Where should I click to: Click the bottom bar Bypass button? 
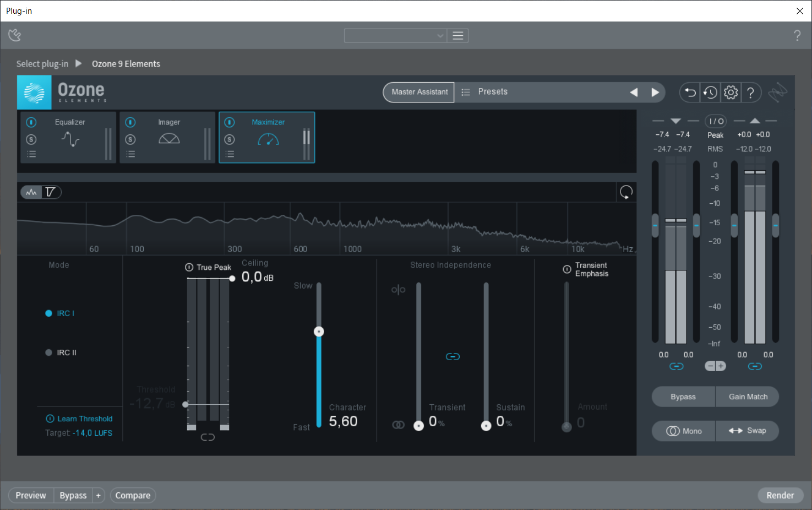point(73,496)
